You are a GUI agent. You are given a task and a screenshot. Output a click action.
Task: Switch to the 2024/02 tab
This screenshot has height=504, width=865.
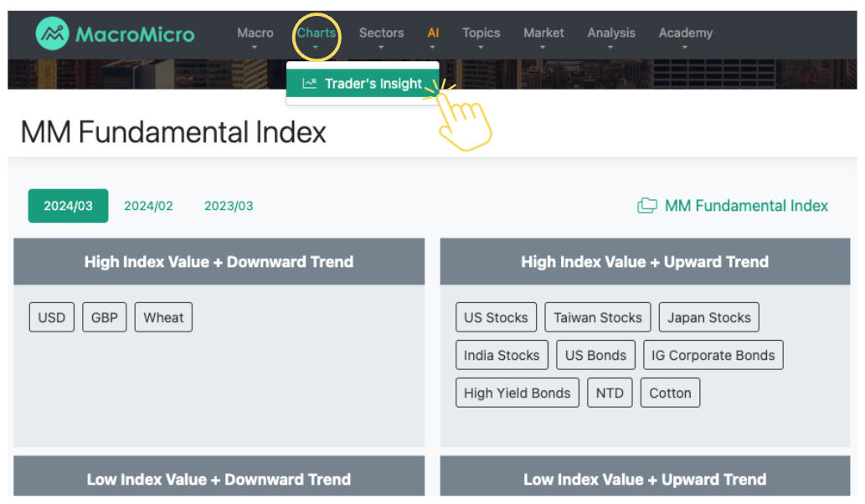tap(148, 206)
